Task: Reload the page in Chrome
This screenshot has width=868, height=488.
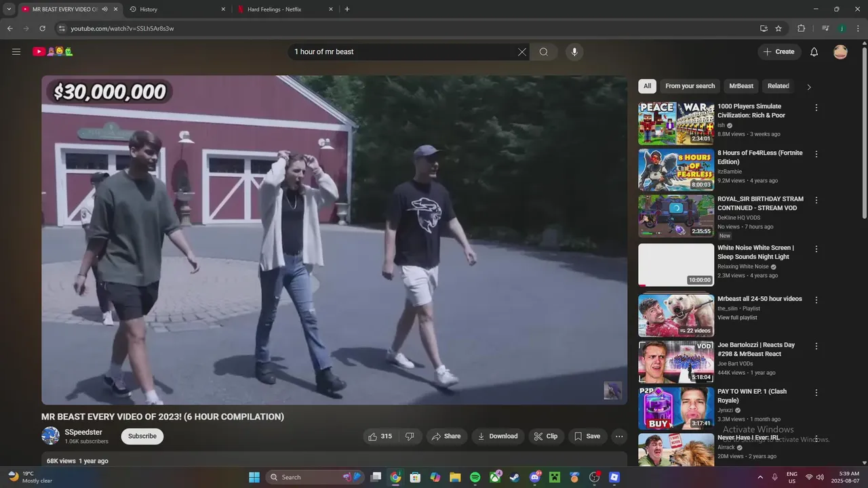Action: pos(42,28)
